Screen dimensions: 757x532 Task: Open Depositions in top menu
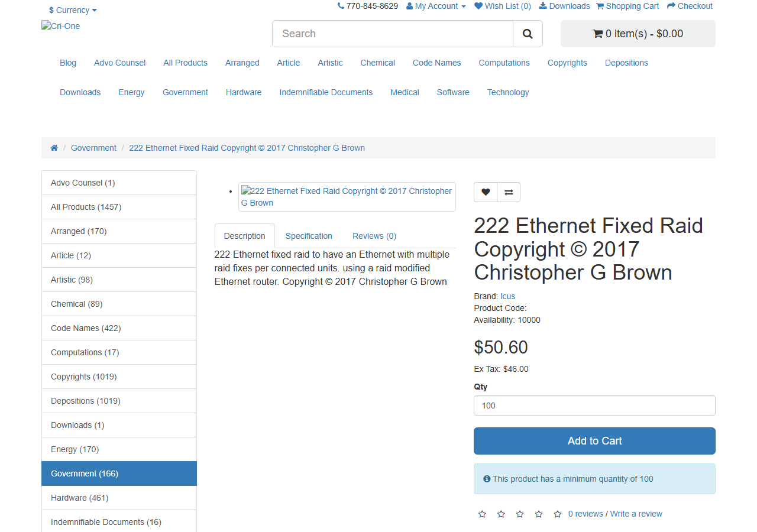[x=626, y=63]
